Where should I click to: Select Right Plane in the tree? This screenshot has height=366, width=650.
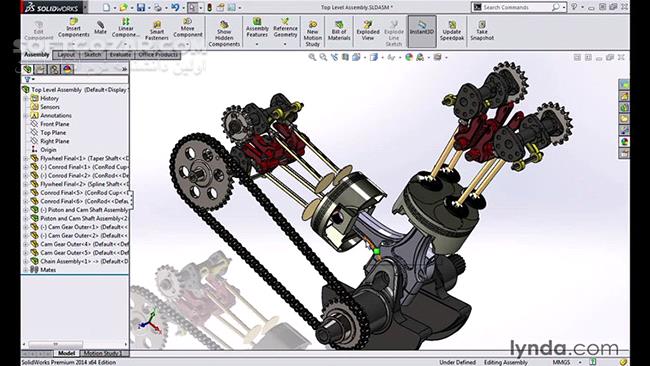coord(55,141)
